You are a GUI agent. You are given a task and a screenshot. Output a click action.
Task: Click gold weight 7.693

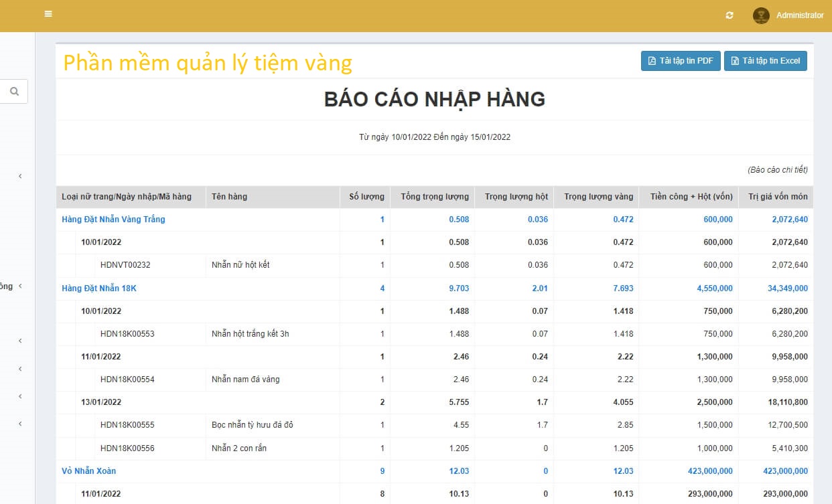[623, 288]
